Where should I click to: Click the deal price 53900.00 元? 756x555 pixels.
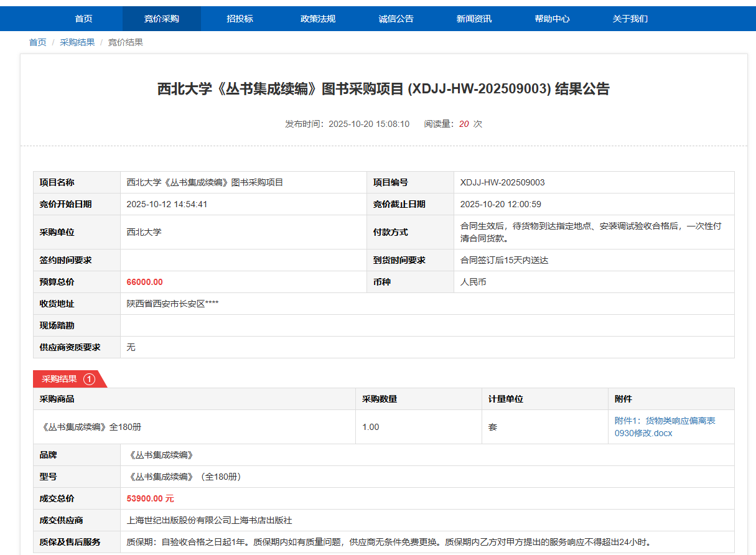(150, 498)
